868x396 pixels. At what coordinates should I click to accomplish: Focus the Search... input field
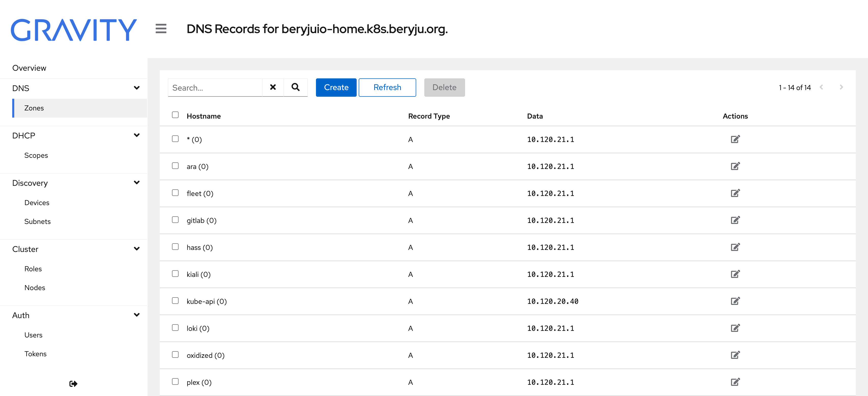[x=215, y=88]
